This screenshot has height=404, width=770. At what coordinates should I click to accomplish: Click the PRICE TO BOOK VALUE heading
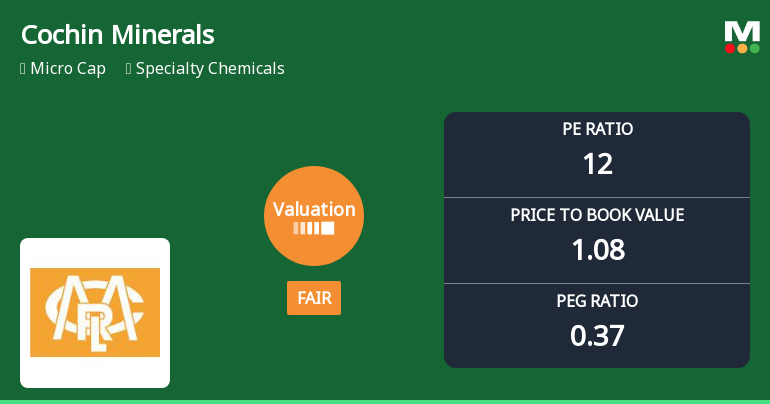(x=597, y=215)
